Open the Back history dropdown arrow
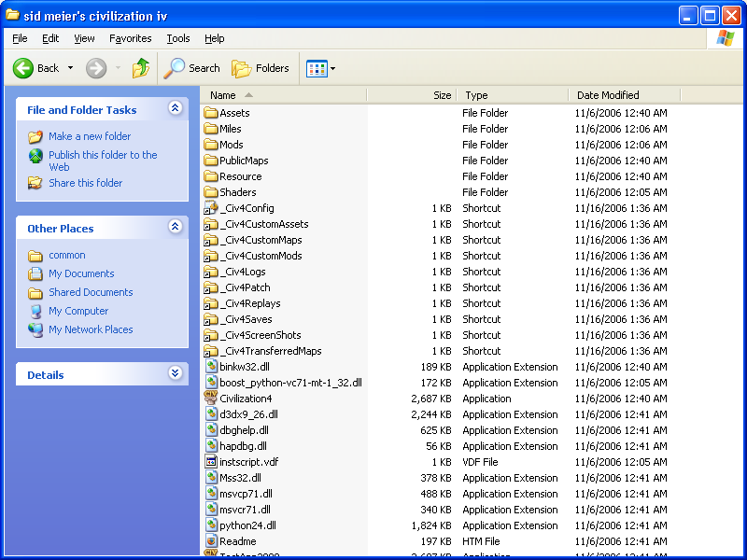 click(71, 68)
